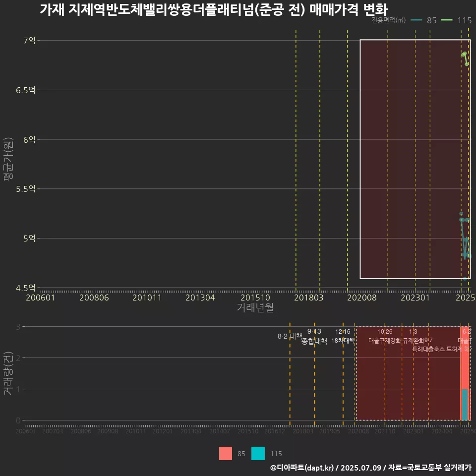Click the '9·13' policy annotation
476x476 pixels.
pyautogui.click(x=314, y=332)
